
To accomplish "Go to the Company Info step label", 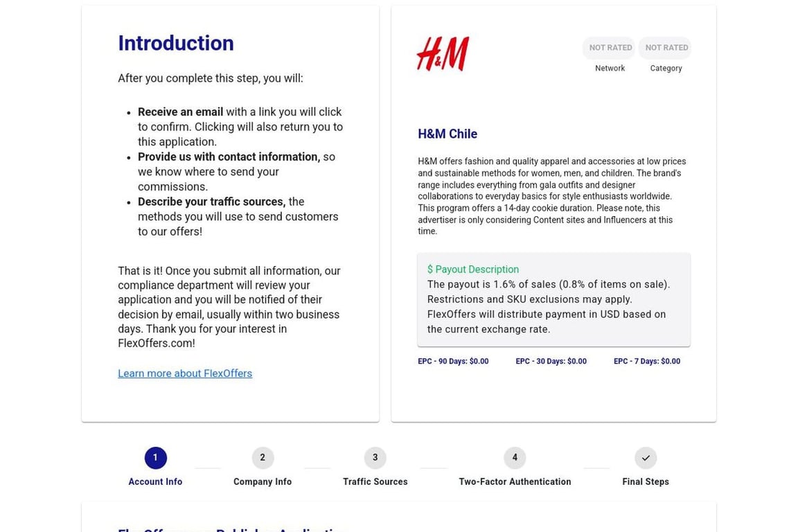I will [x=263, y=481].
